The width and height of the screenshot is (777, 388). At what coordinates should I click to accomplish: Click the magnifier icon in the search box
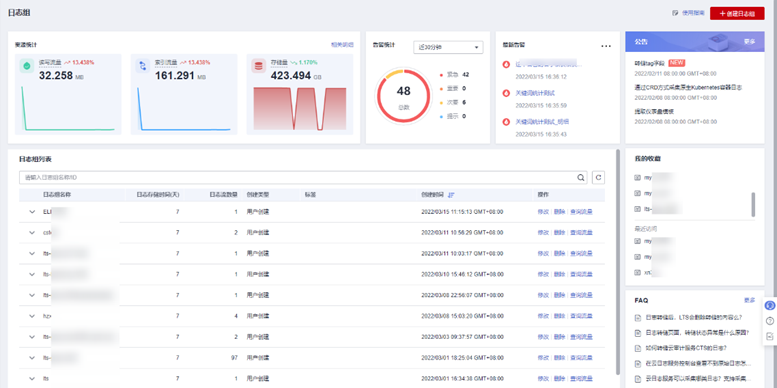(581, 177)
